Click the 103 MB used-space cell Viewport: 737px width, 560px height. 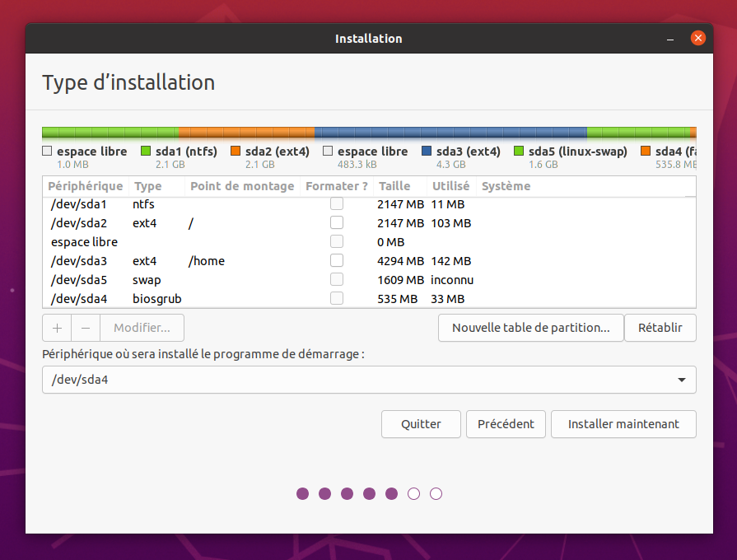pyautogui.click(x=450, y=223)
